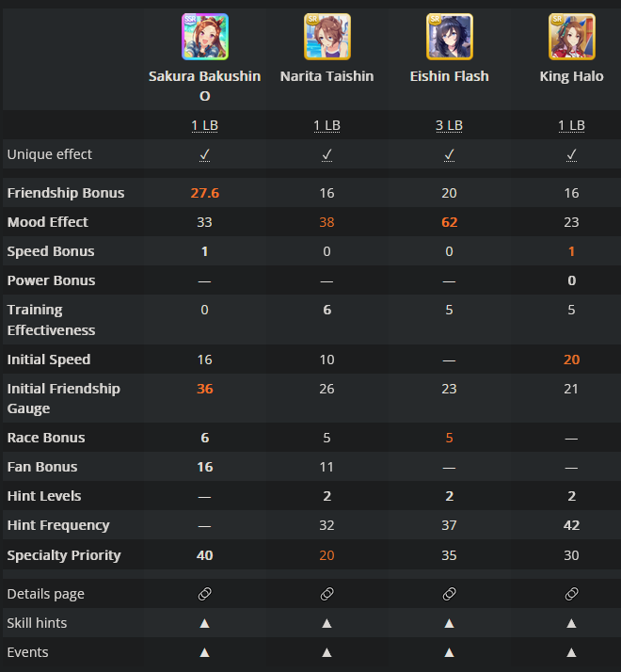This screenshot has height=672, width=621.
Task: Click King Halo card portrait
Action: point(571,37)
